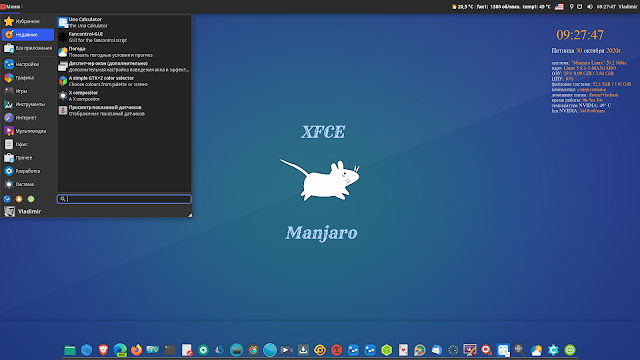Open the teal gear settings dock icon
This screenshot has height=360, width=640.
tap(553, 350)
